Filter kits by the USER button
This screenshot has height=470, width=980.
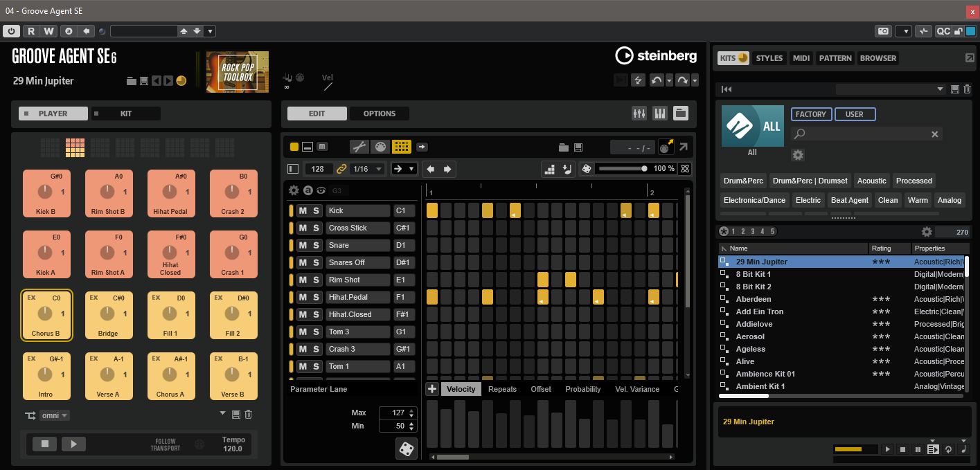click(855, 114)
